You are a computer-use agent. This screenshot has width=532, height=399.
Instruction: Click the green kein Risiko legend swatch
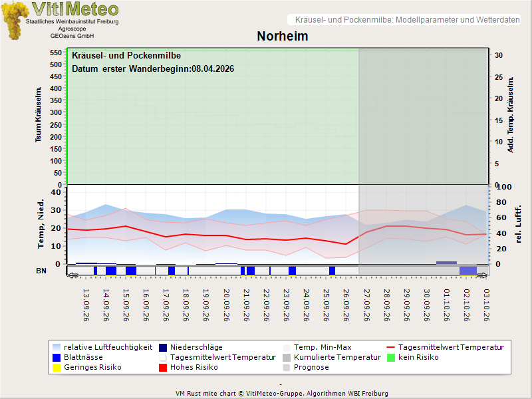pos(391,358)
